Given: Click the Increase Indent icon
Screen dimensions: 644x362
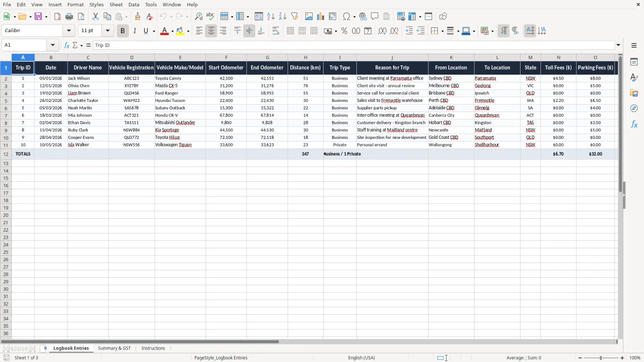Looking at the screenshot, I should (x=409, y=31).
